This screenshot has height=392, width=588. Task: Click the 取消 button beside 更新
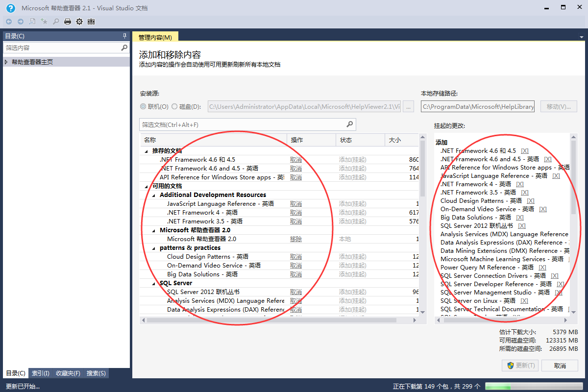(560, 366)
